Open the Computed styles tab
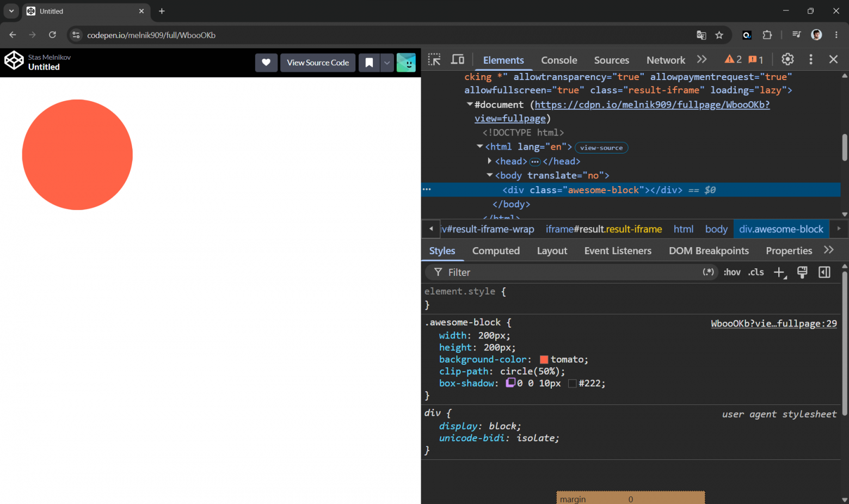 point(496,251)
